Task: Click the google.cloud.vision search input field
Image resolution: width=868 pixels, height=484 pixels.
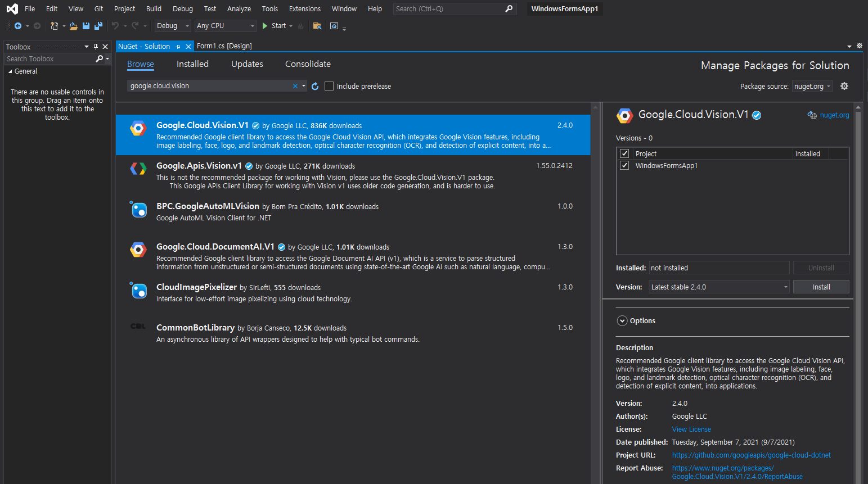Action: pyautogui.click(x=209, y=86)
